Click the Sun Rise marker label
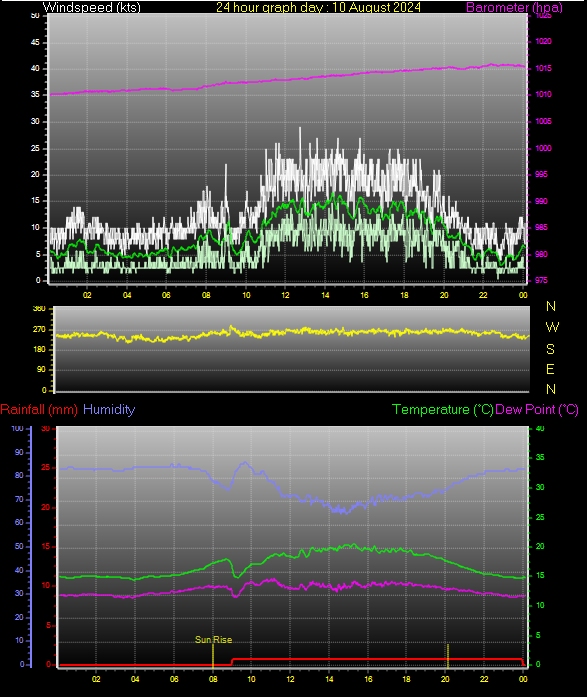 (213, 639)
